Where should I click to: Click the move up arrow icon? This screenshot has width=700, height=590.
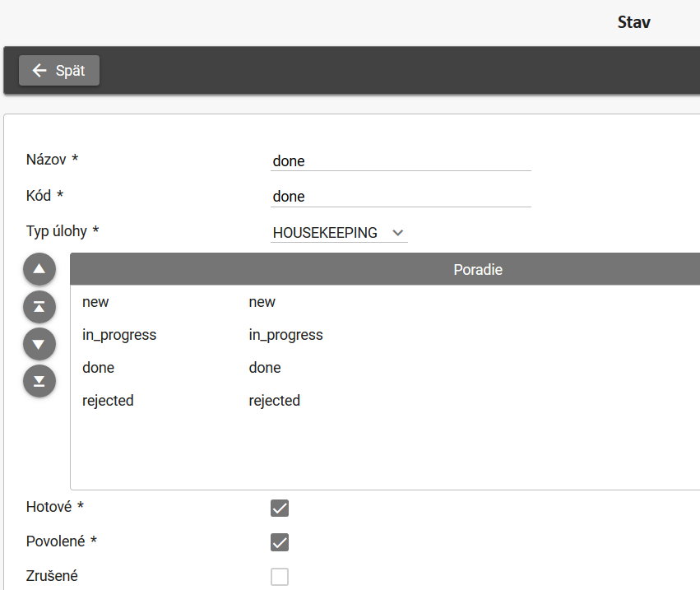(x=39, y=269)
